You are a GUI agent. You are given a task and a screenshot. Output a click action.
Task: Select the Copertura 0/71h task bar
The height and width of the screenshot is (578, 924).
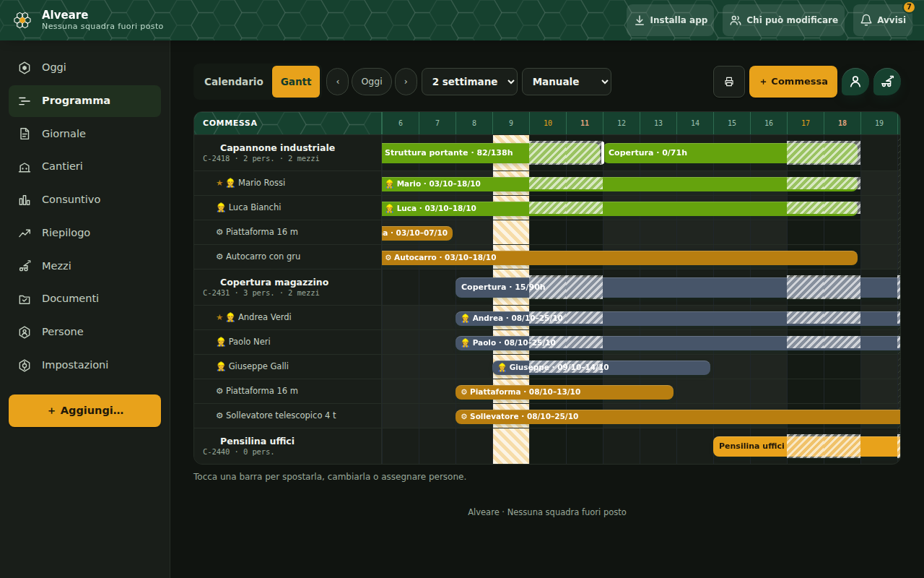click(x=731, y=153)
